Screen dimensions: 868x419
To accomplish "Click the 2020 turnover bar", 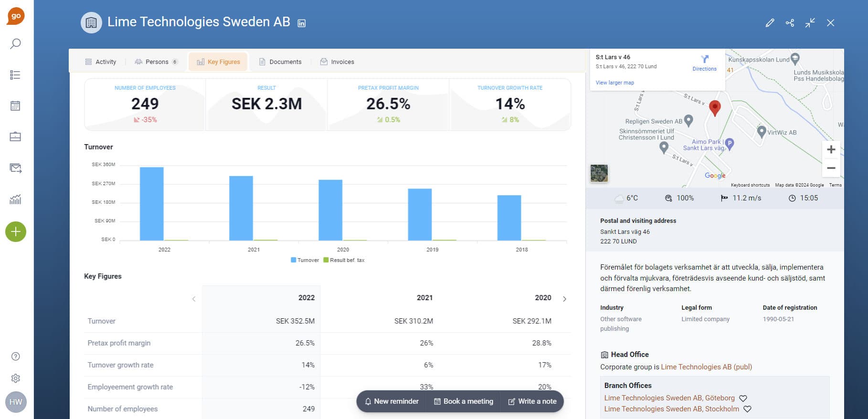I will coord(330,210).
